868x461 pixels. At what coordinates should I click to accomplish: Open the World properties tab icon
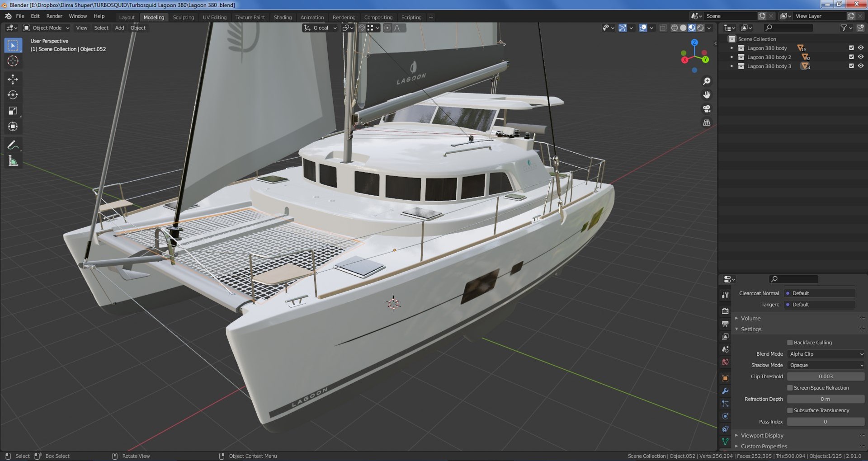click(x=725, y=362)
